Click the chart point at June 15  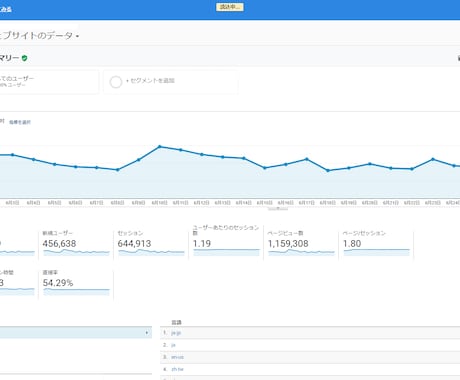(x=265, y=168)
